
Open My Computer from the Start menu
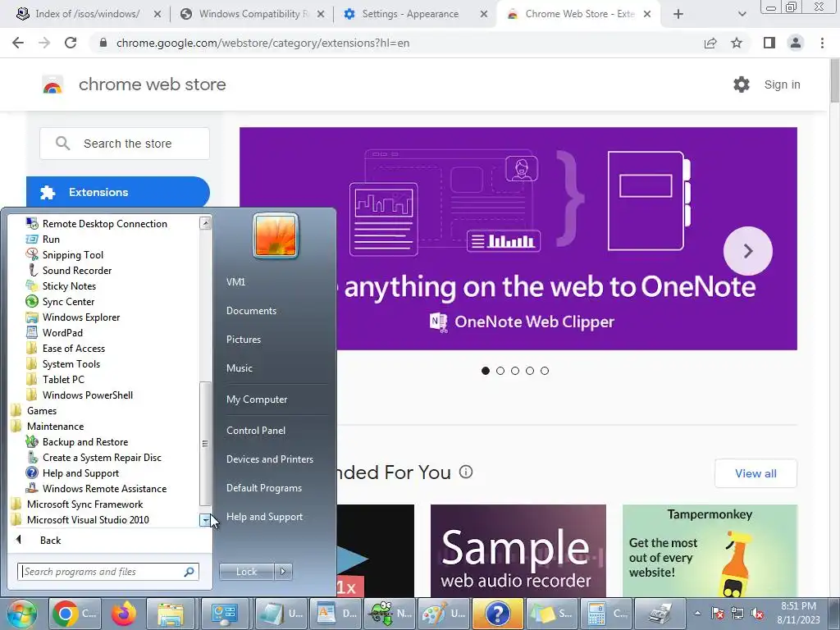[257, 399]
